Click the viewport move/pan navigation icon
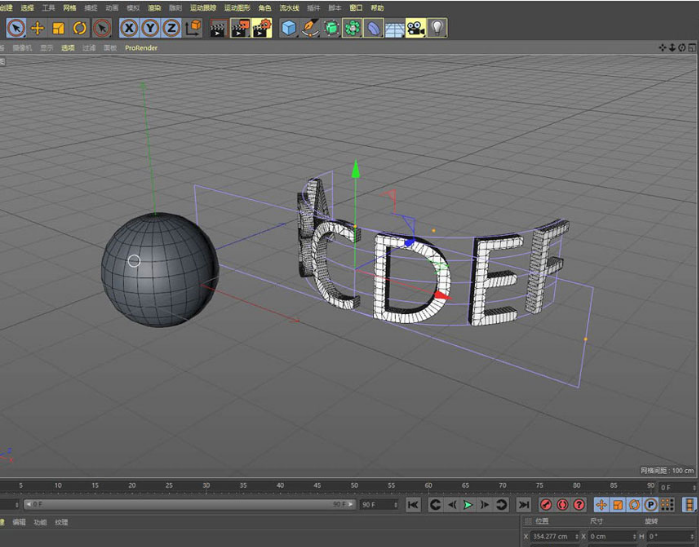This screenshot has height=547, width=699. (x=662, y=47)
